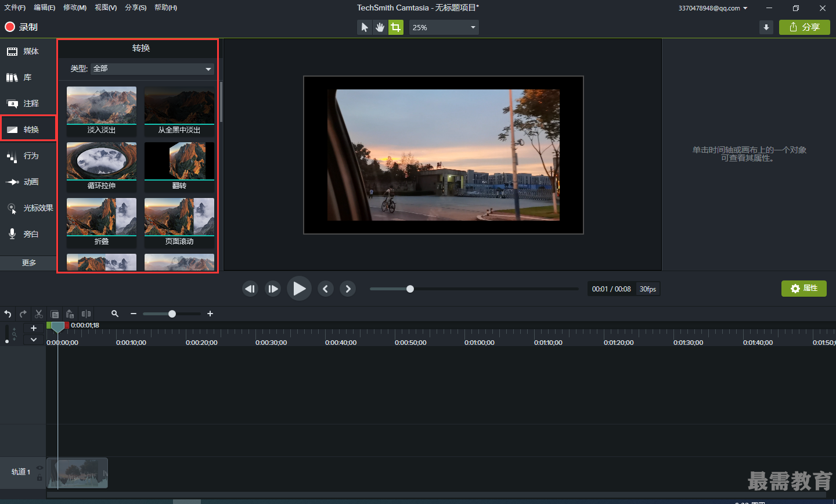Open the 修改(M) menu
836x504 pixels.
coord(75,8)
